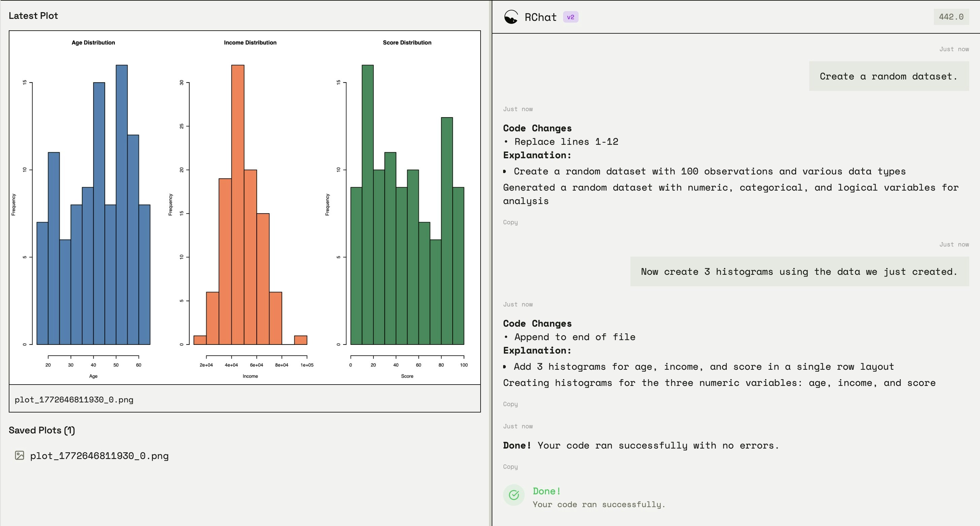Click the plot filename caption below chart
The width and height of the screenshot is (980, 526).
(x=74, y=400)
